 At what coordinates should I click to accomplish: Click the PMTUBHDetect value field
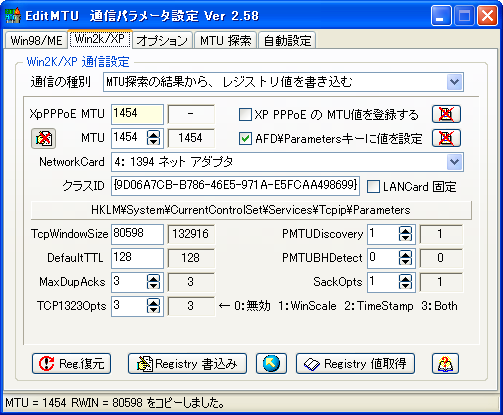click(x=383, y=258)
